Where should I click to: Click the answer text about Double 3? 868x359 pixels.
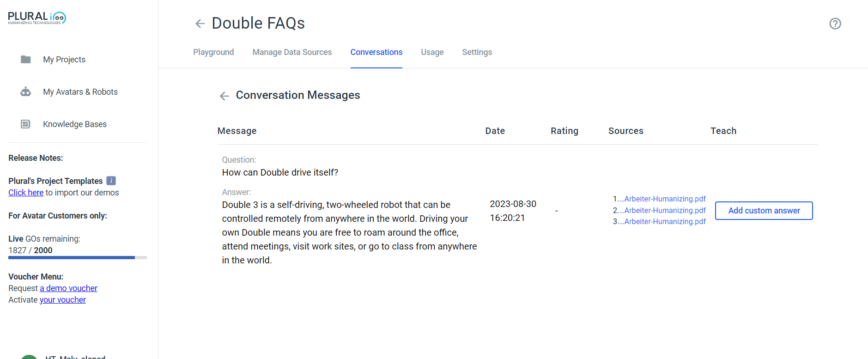click(x=350, y=232)
